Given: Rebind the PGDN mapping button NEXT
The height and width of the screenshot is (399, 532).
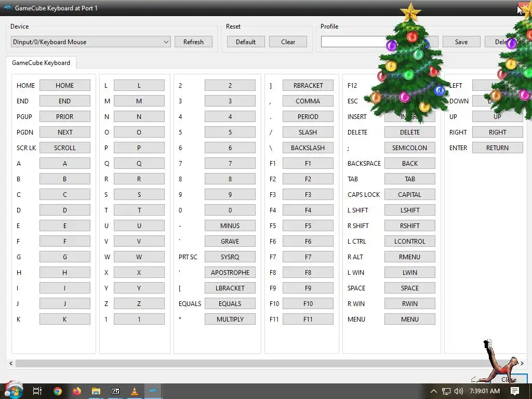Looking at the screenshot, I should point(65,132).
